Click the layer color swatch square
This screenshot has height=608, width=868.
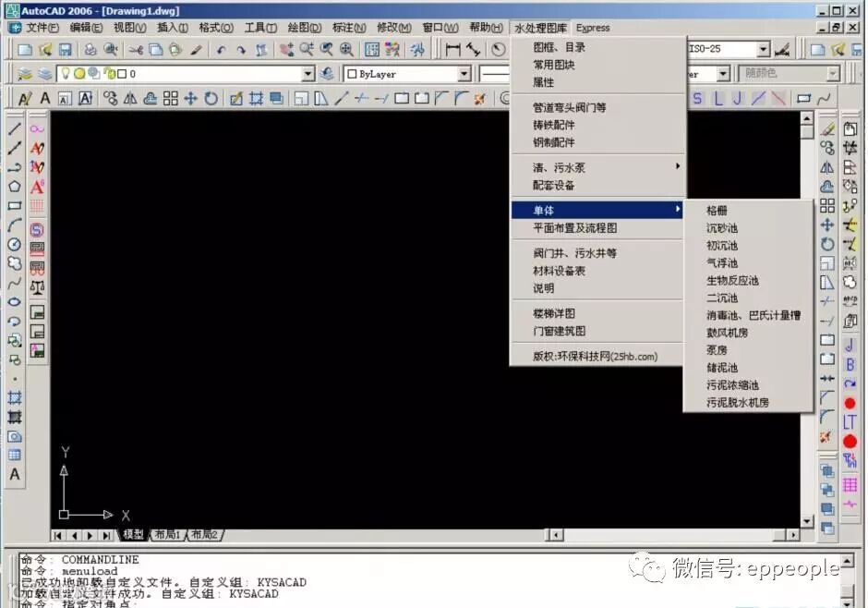click(x=123, y=73)
